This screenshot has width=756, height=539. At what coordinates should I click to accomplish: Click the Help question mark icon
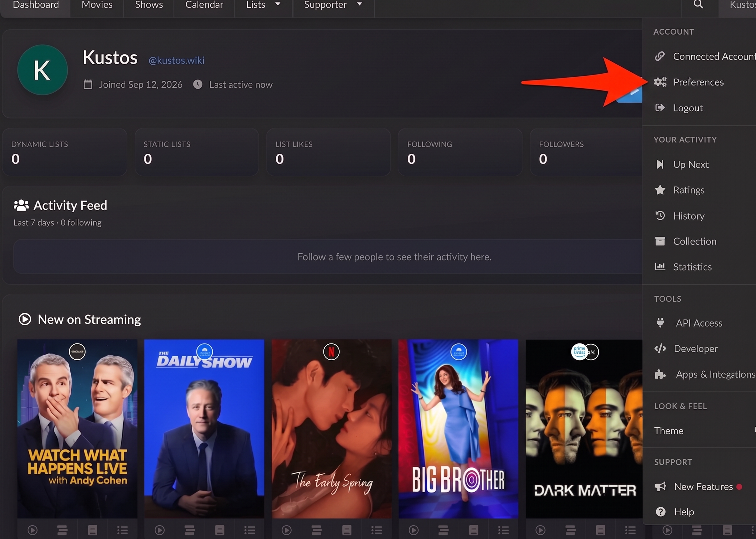pos(661,512)
